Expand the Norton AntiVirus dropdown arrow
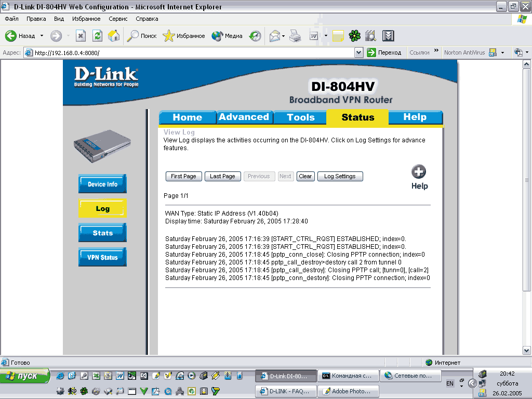The image size is (532, 399). pyautogui.click(x=502, y=52)
